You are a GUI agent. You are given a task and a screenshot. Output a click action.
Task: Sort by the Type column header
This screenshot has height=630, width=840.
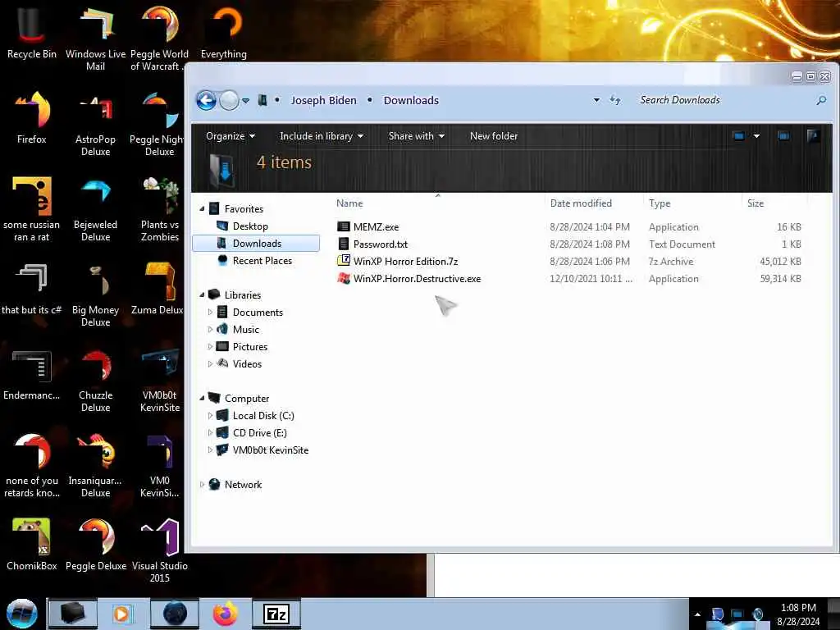pos(692,203)
